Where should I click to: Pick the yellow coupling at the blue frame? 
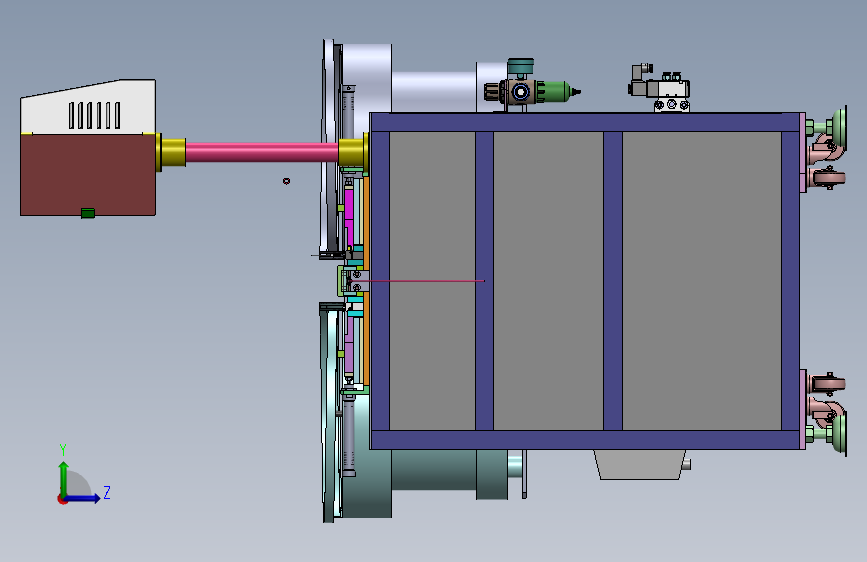pos(353,152)
